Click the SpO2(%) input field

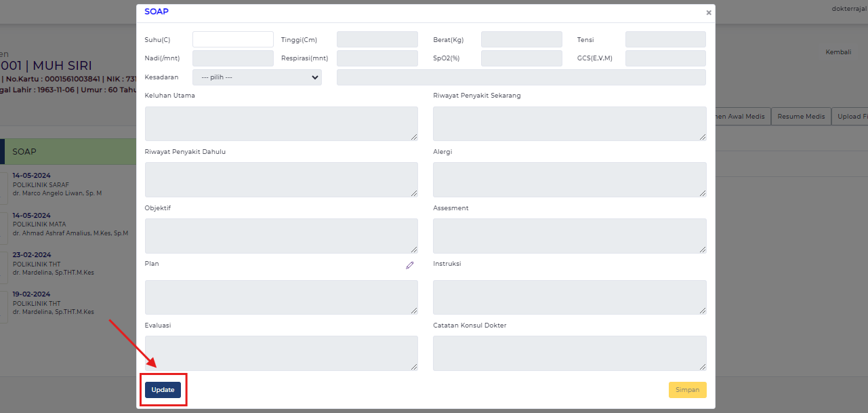(x=521, y=58)
